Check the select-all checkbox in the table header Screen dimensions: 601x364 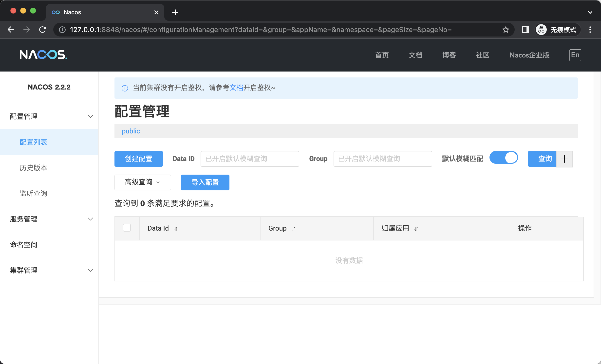click(x=127, y=228)
